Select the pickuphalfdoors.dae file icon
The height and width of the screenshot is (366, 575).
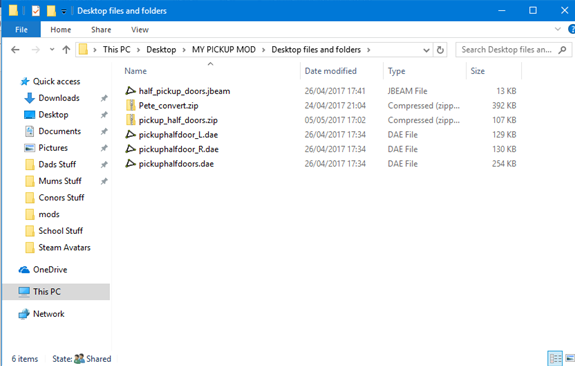coord(131,164)
